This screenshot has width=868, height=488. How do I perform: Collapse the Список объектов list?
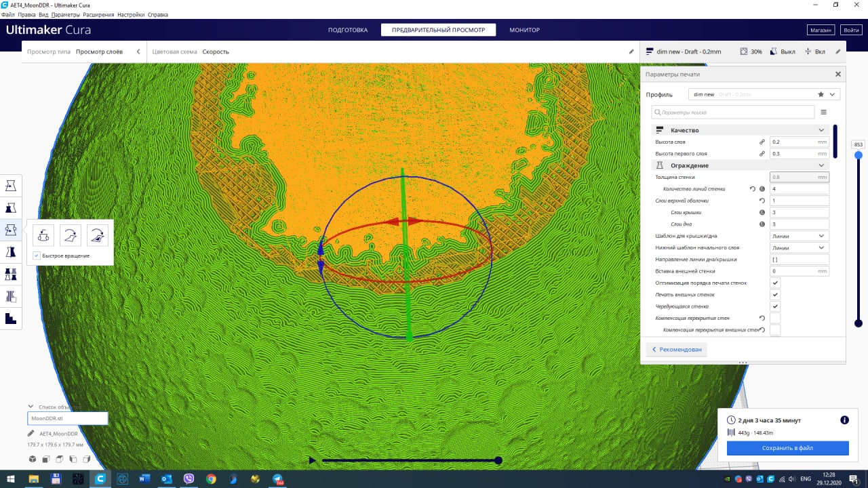[x=31, y=407]
